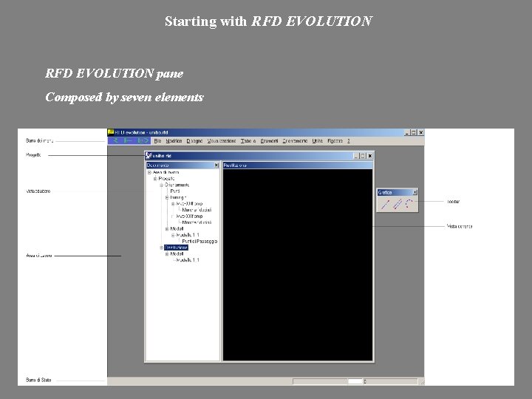Open the File menu
Viewport: 532px width, 399px height.
point(158,141)
